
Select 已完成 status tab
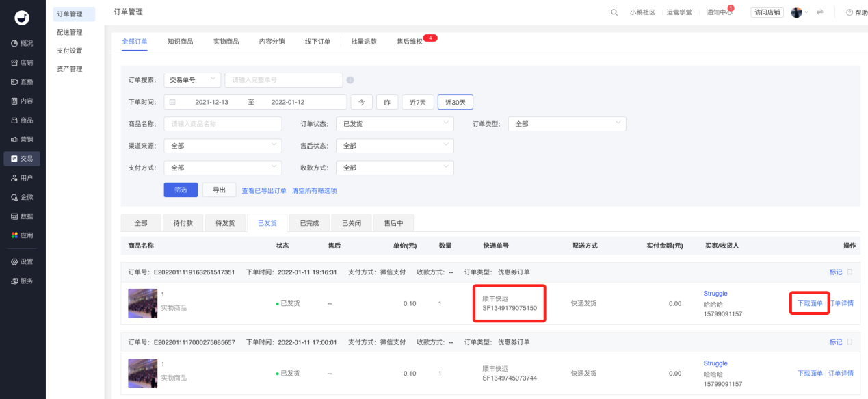(309, 223)
